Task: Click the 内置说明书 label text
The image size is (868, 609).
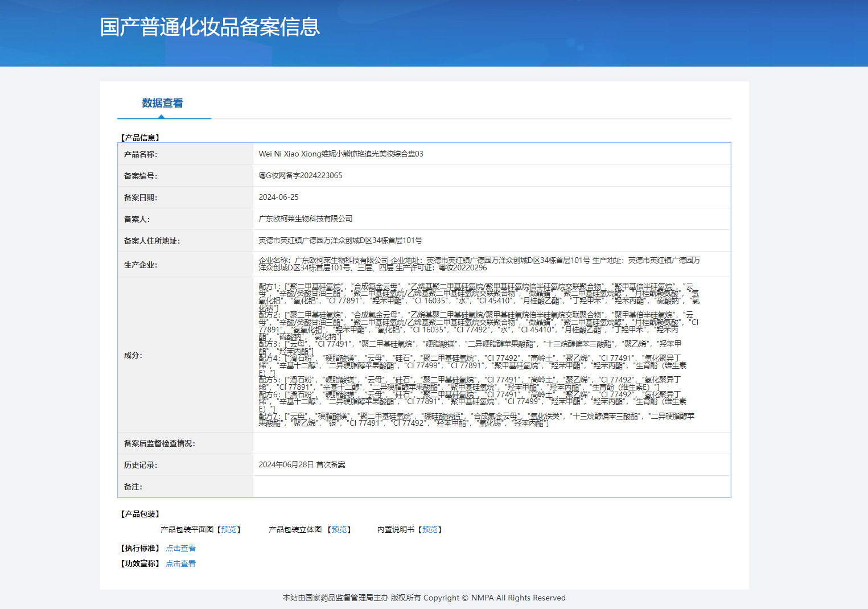Action: pyautogui.click(x=396, y=529)
